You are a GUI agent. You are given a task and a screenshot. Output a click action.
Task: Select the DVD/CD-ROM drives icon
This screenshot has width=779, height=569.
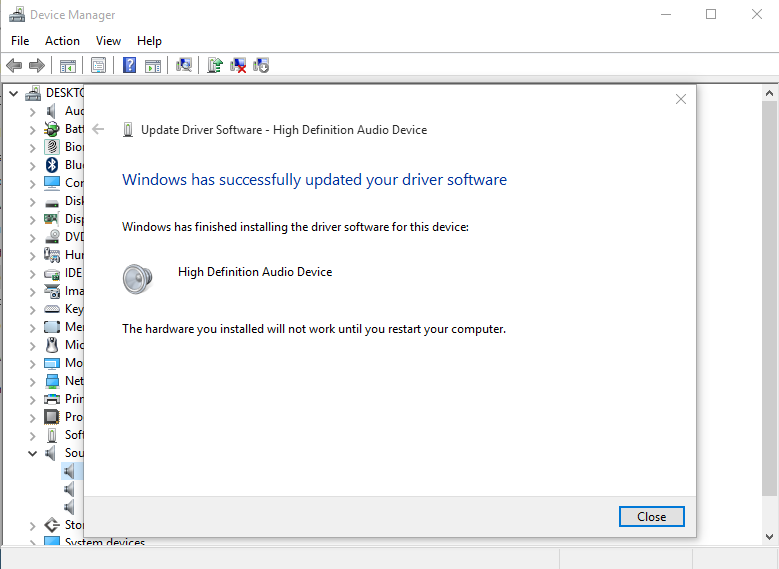click(52, 237)
